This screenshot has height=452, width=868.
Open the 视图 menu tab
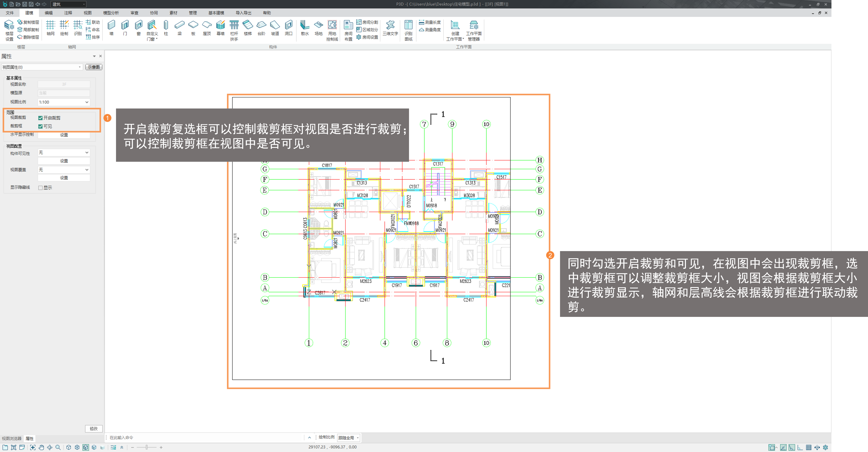(88, 13)
